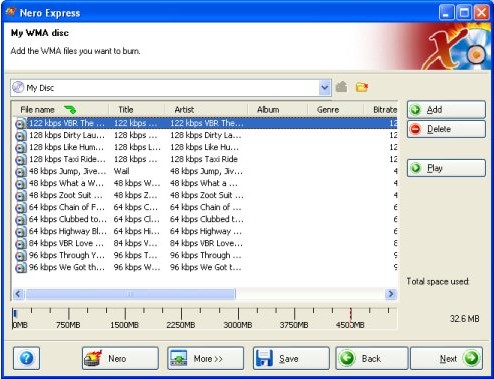Screen dimensions: 494x379
Task: Click audio icon of 48 kbps Zoot Suit row
Action: 21,196
